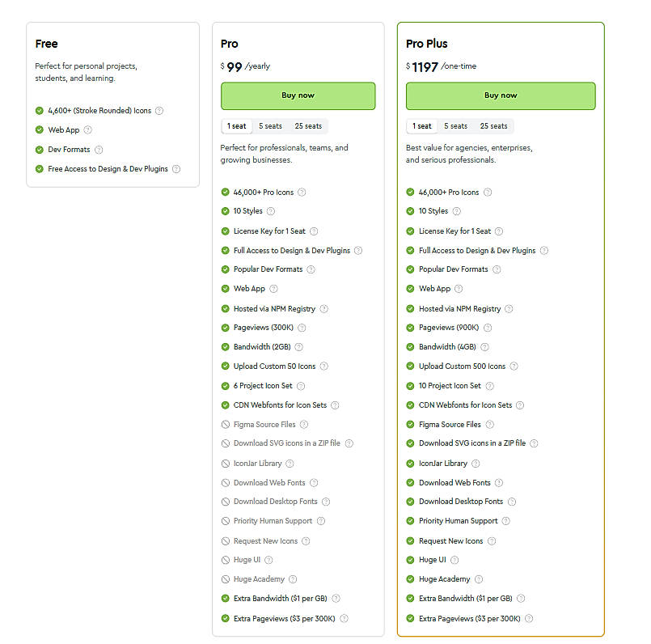The height and width of the screenshot is (644, 651).
Task: Click Pro Plus 'Download Web Fonts' text
Action: click(454, 482)
